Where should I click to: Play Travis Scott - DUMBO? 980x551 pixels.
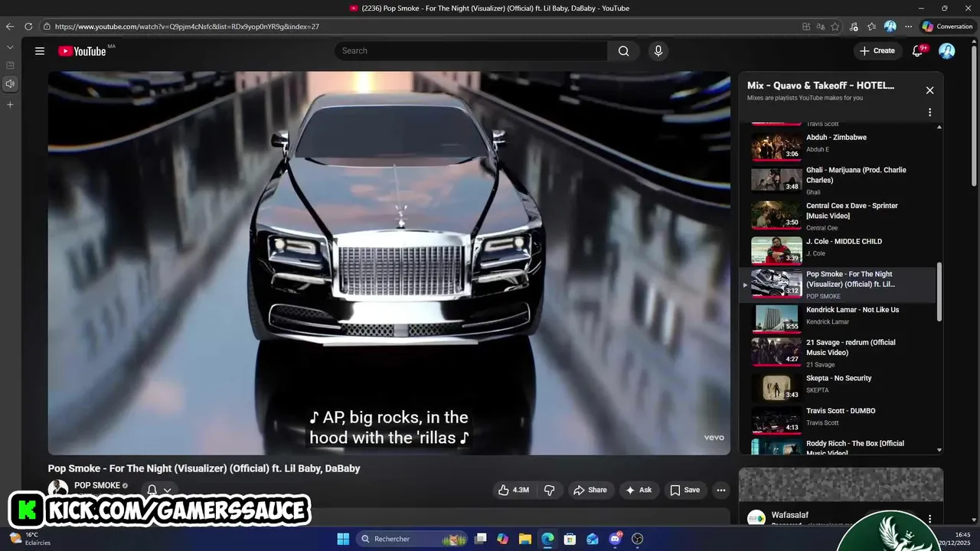click(x=838, y=420)
